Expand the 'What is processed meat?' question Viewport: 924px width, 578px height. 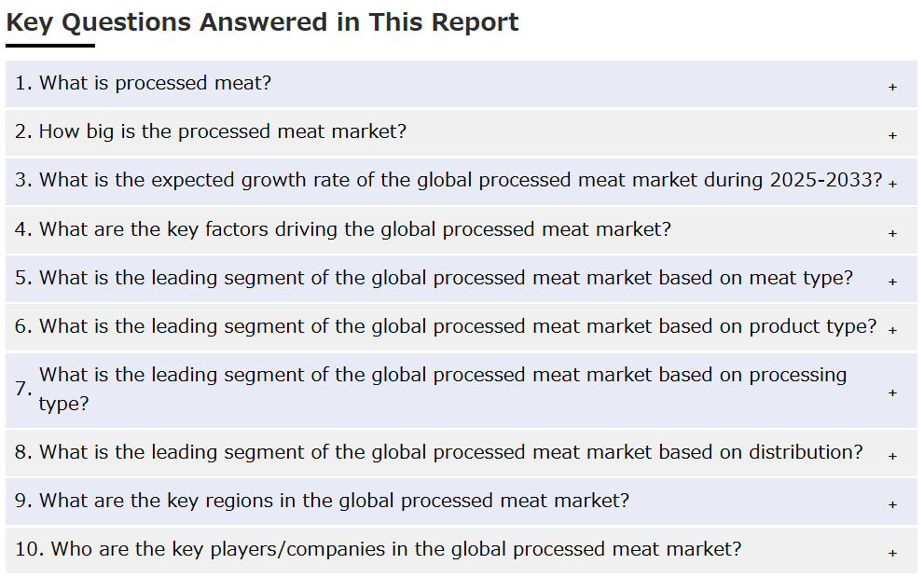(462, 84)
